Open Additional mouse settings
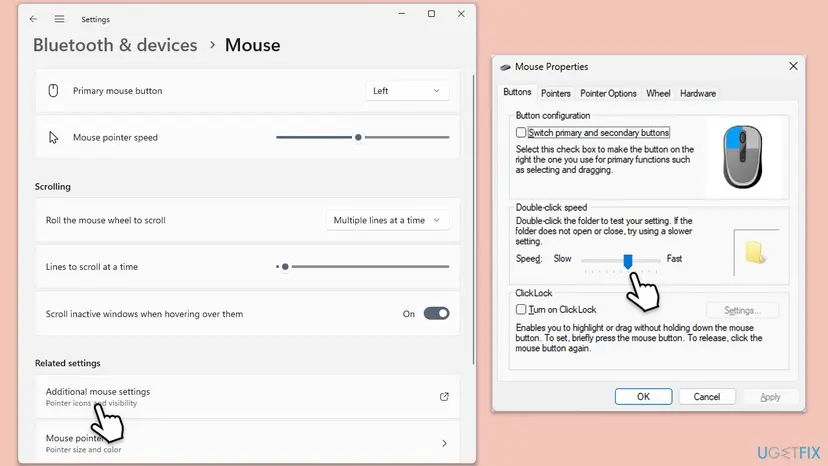This screenshot has width=828, height=466. click(247, 397)
